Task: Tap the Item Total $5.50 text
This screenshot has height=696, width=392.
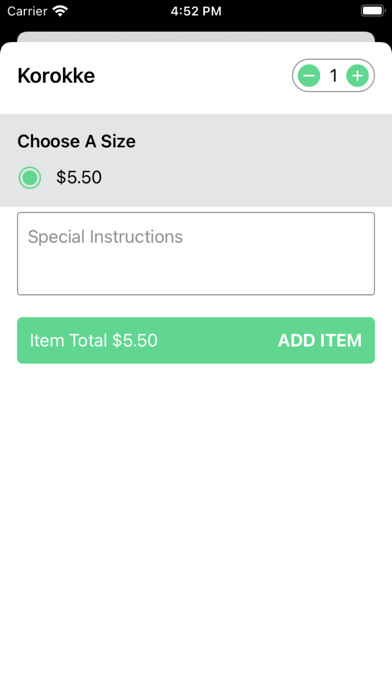Action: click(x=94, y=340)
